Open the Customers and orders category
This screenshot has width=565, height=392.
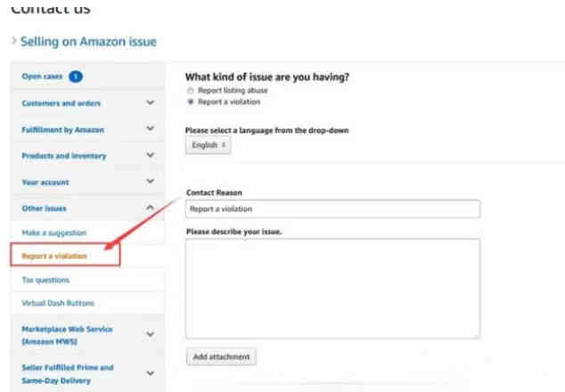tap(61, 103)
